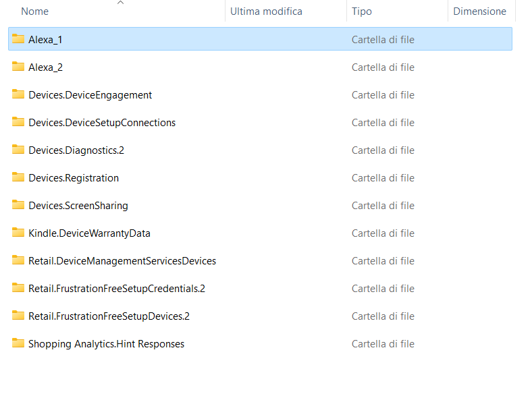532x400 pixels.
Task: Sort by the Nome column header
Action: point(34,11)
